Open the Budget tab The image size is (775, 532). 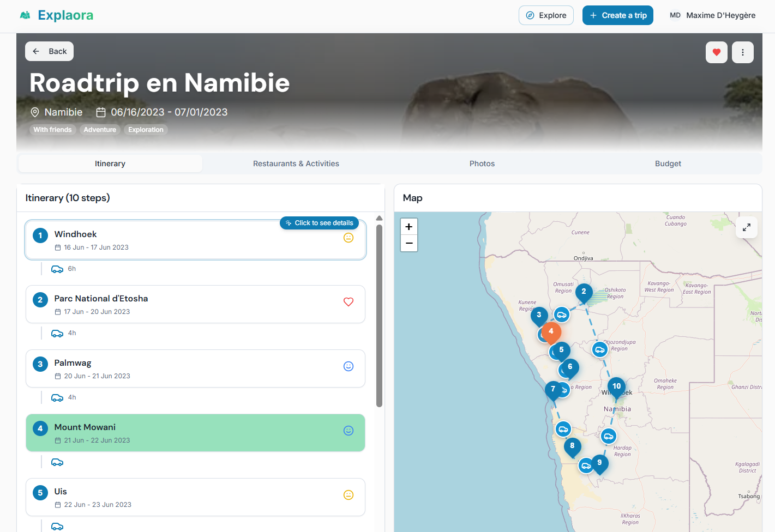(x=668, y=163)
